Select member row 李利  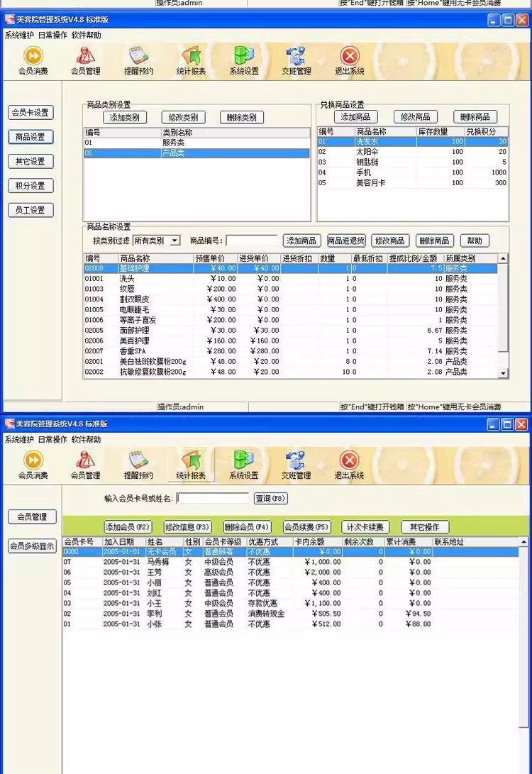pyautogui.click(x=291, y=614)
